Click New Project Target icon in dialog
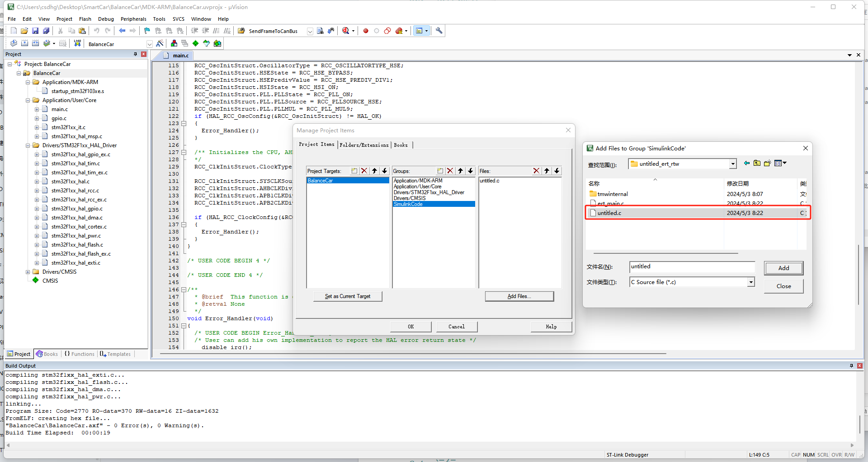The height and width of the screenshot is (462, 868). click(354, 171)
